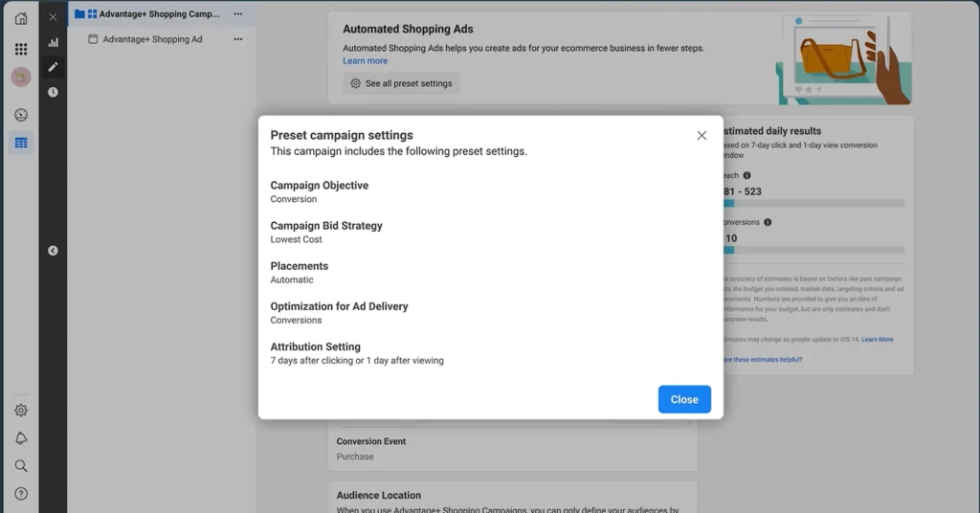Screen dimensions: 980x513
Task: Click Reach info icon
Action: pyautogui.click(x=746, y=175)
